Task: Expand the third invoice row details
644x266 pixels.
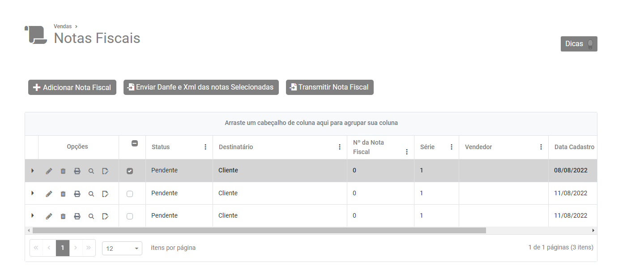Action: tap(32, 216)
